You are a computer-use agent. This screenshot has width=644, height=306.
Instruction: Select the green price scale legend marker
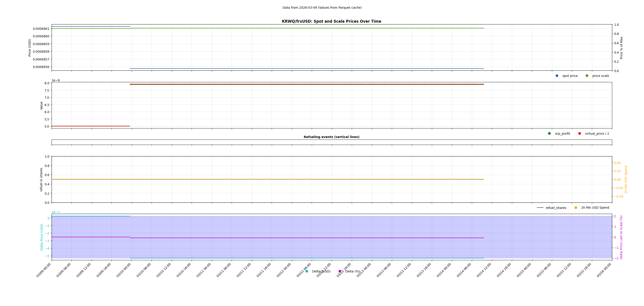(587, 75)
